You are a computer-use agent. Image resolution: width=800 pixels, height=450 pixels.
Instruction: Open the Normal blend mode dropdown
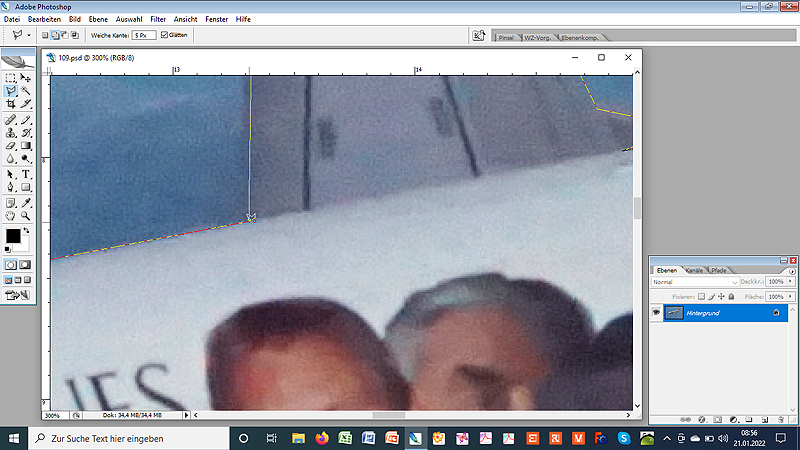[x=695, y=282]
